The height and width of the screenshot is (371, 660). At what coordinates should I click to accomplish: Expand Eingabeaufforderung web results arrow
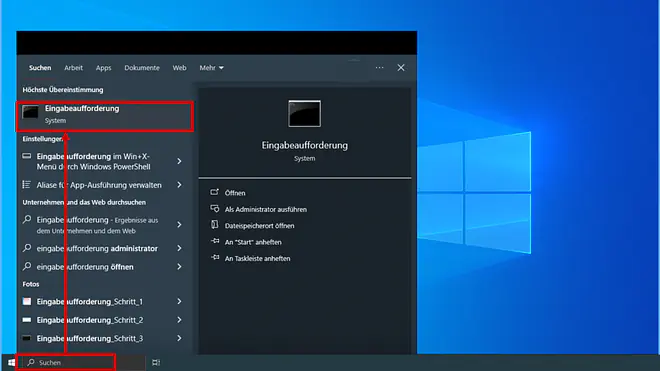[179, 225]
